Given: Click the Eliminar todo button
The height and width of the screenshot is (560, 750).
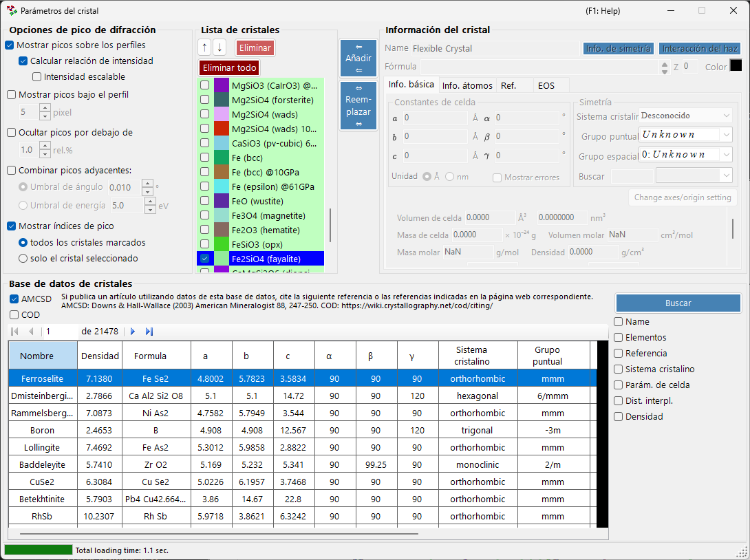Looking at the screenshot, I should 229,67.
